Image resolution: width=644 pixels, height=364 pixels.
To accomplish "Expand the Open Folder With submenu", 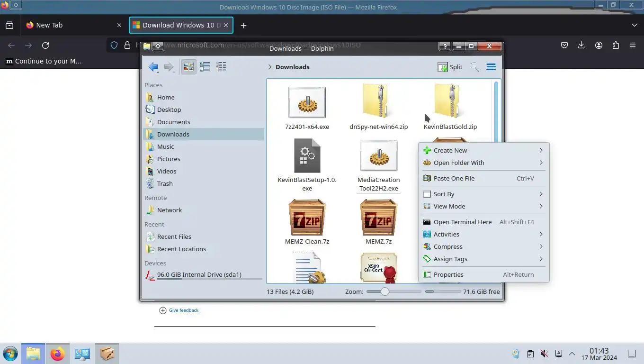I will 483,163.
